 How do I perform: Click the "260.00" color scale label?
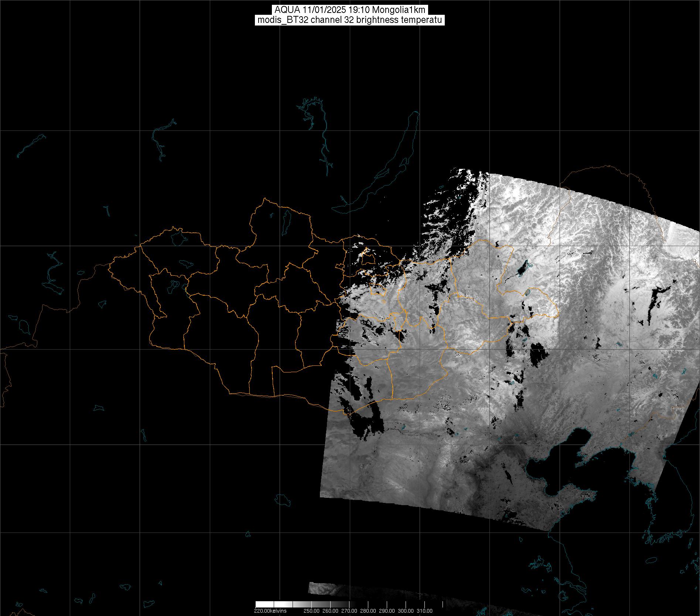330,611
